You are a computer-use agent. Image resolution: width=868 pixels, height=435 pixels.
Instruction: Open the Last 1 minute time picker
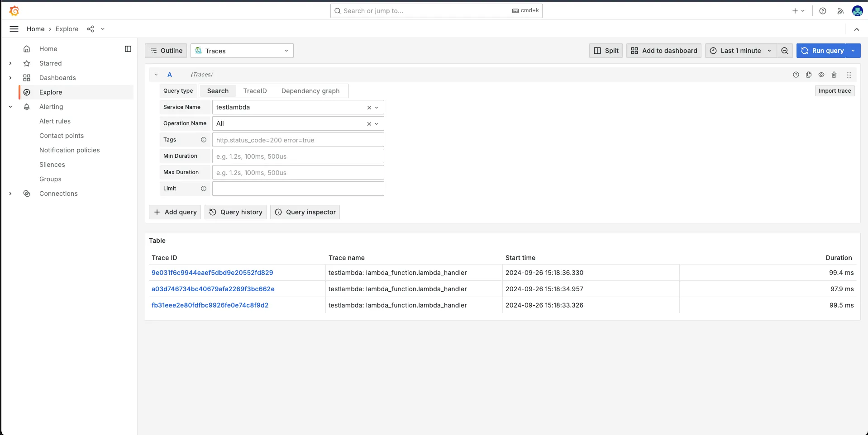pyautogui.click(x=741, y=51)
